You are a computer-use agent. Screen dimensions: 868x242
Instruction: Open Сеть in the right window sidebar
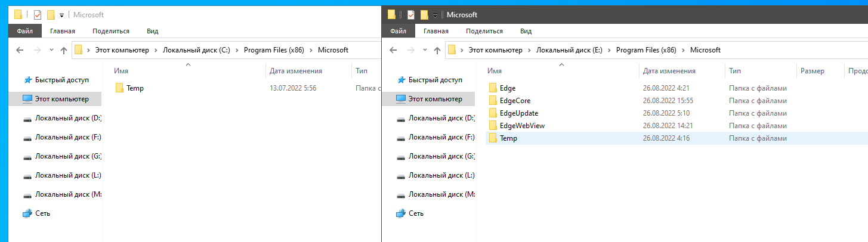tap(416, 213)
